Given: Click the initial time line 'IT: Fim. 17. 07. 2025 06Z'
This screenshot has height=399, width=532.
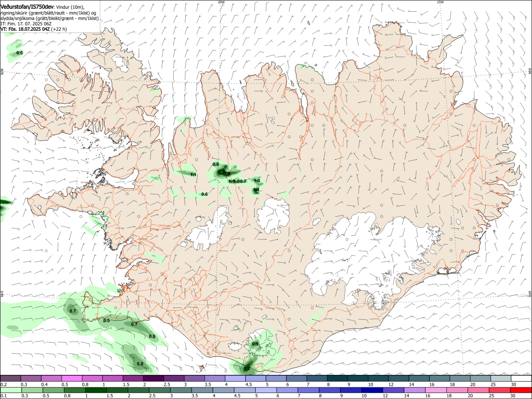Looking at the screenshot, I should (x=26, y=24).
